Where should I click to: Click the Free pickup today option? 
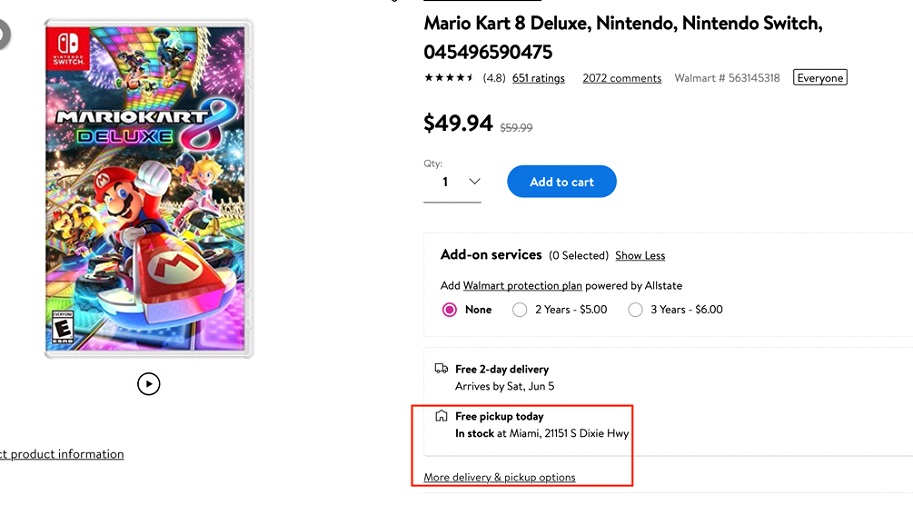point(499,416)
